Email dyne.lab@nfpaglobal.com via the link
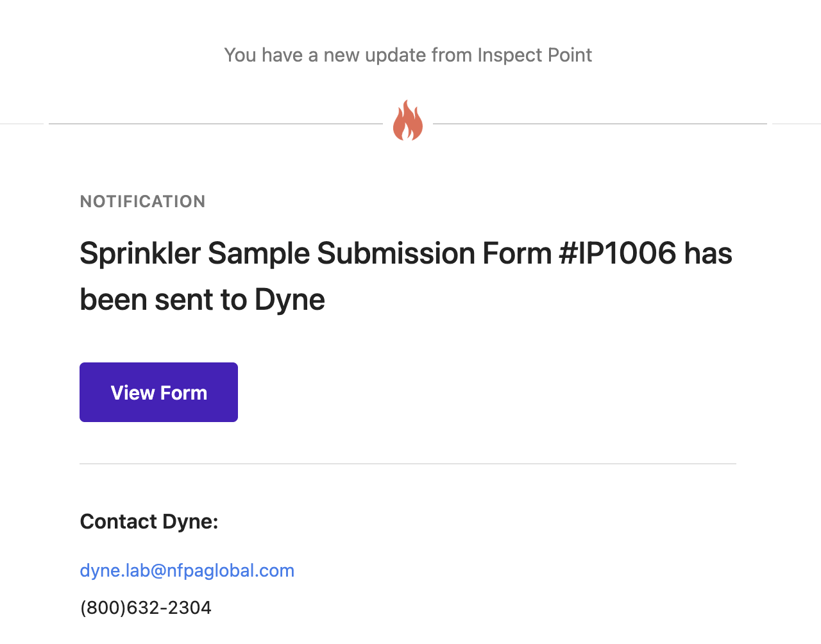The height and width of the screenshot is (644, 821). pos(187,570)
